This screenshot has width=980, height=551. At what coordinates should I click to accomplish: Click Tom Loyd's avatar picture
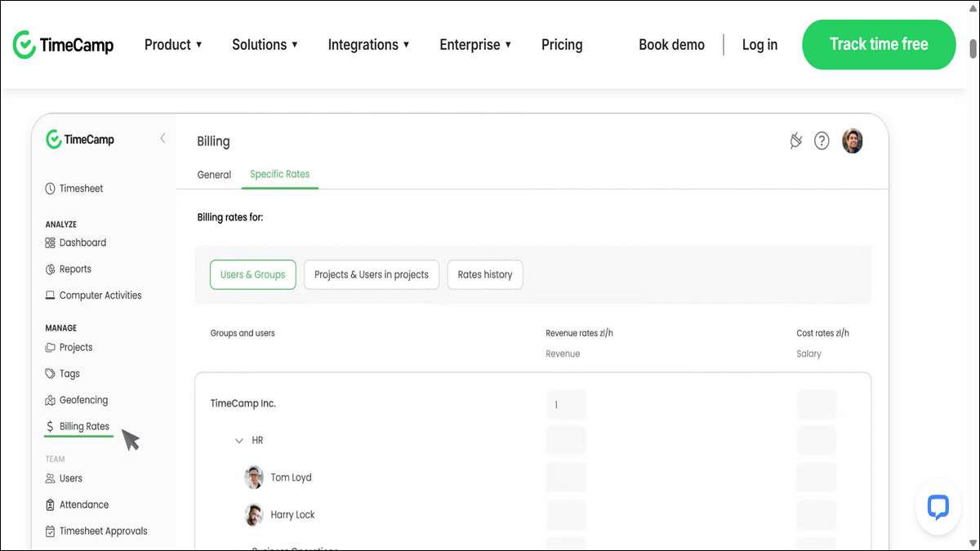[x=254, y=478]
